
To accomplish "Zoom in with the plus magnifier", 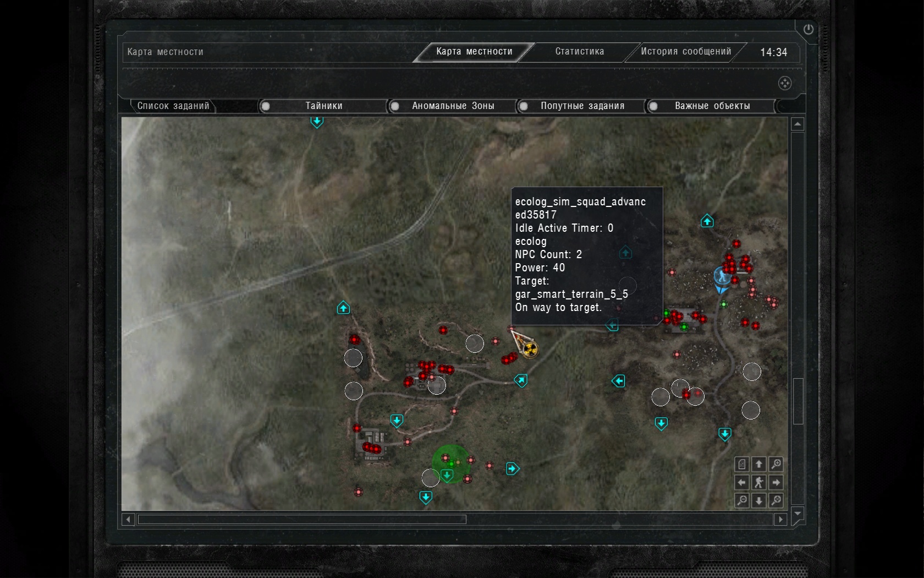I will (x=776, y=464).
